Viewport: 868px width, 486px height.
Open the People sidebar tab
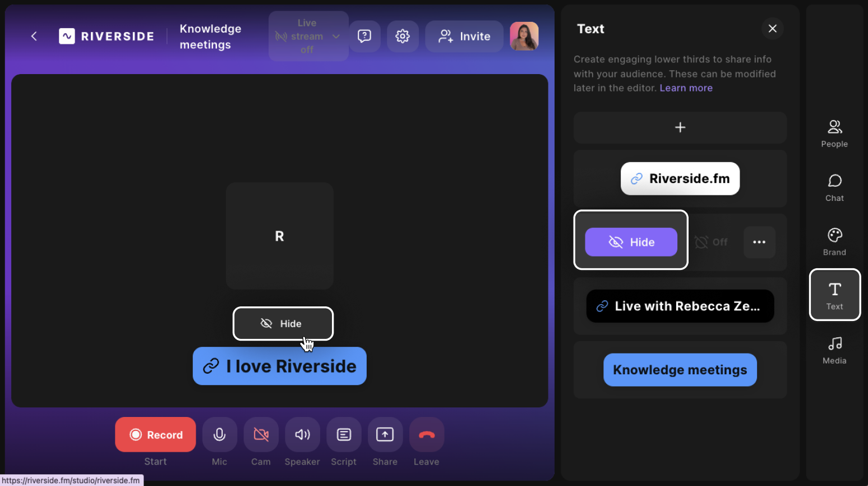tap(834, 134)
